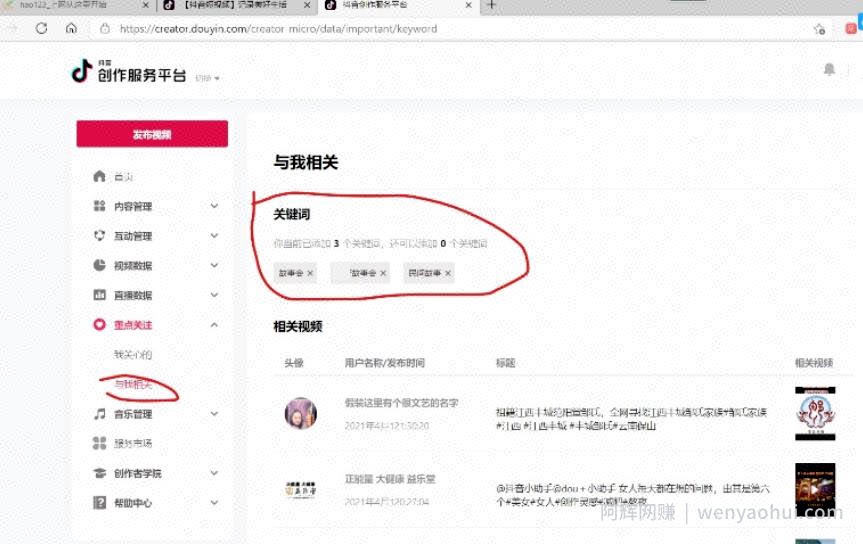Click the favorites star icon in address bar
The image size is (863, 544).
point(819,29)
